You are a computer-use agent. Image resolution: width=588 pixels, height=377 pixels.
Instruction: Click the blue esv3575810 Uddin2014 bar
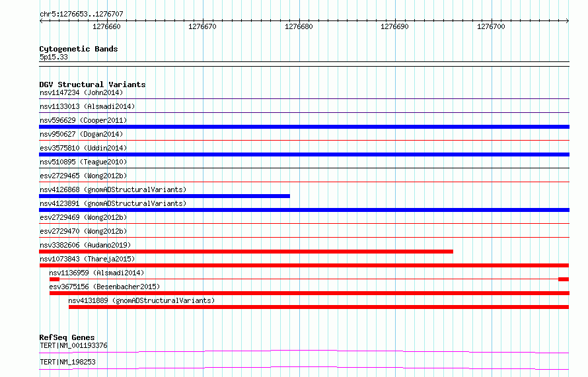pos(304,154)
